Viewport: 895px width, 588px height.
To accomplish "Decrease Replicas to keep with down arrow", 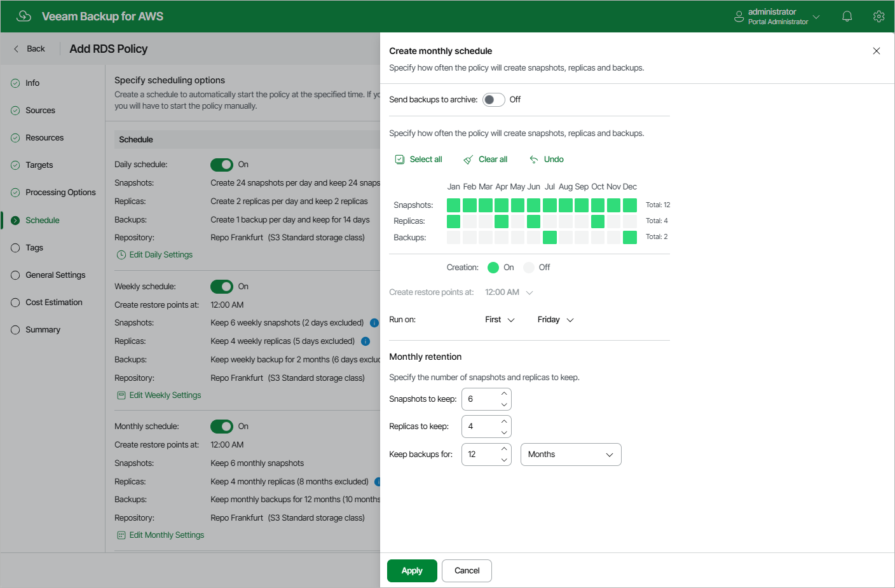I will [504, 432].
